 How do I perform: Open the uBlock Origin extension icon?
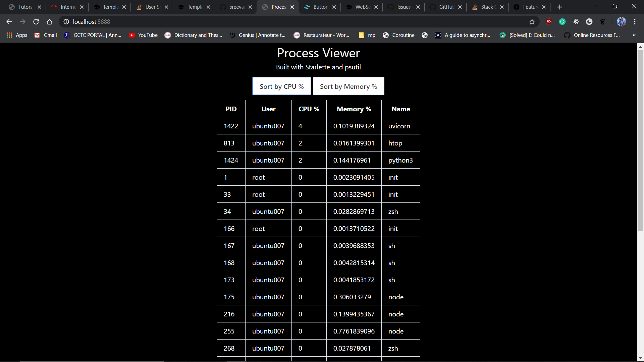click(x=549, y=22)
